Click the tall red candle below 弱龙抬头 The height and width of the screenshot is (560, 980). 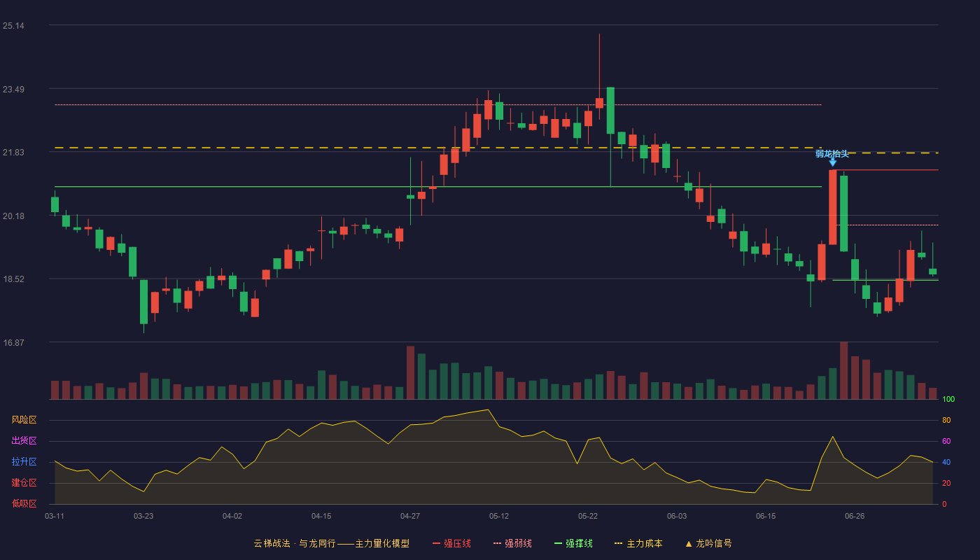pyautogui.click(x=832, y=207)
